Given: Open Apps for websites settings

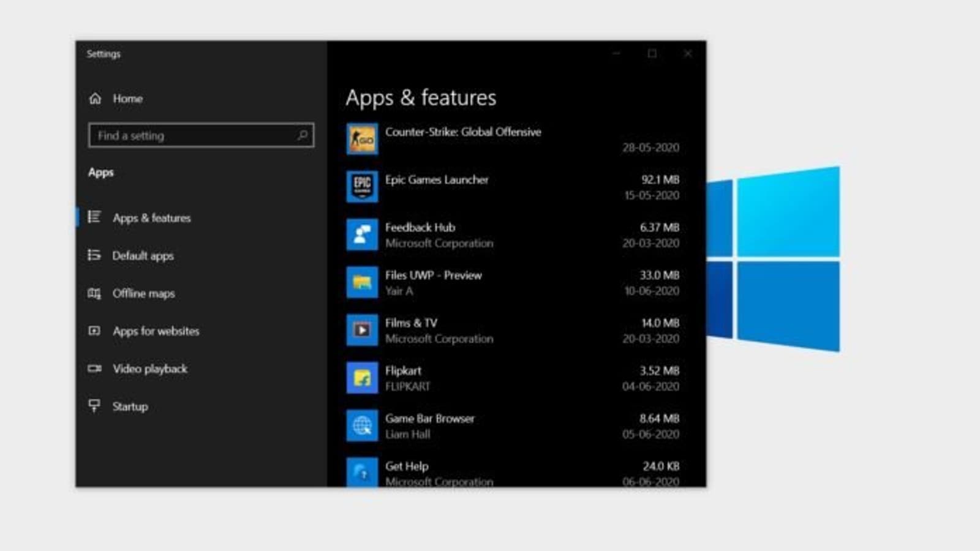Looking at the screenshot, I should coord(156,331).
